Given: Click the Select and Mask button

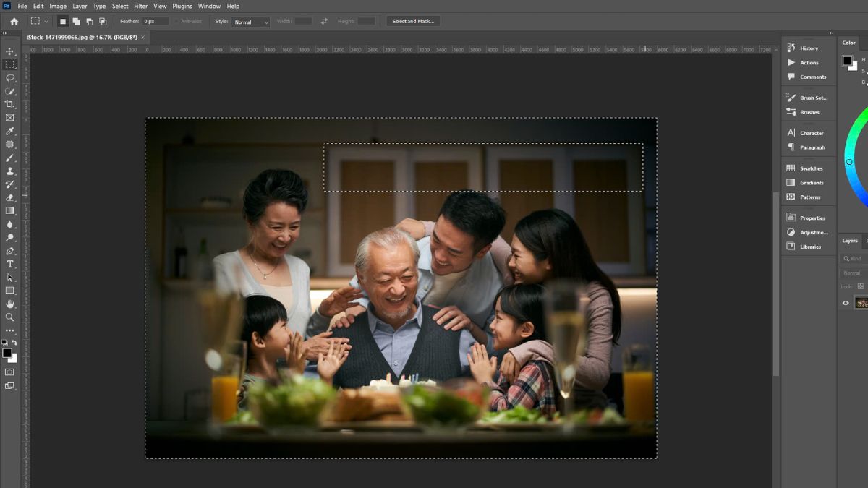Looking at the screenshot, I should tap(413, 22).
